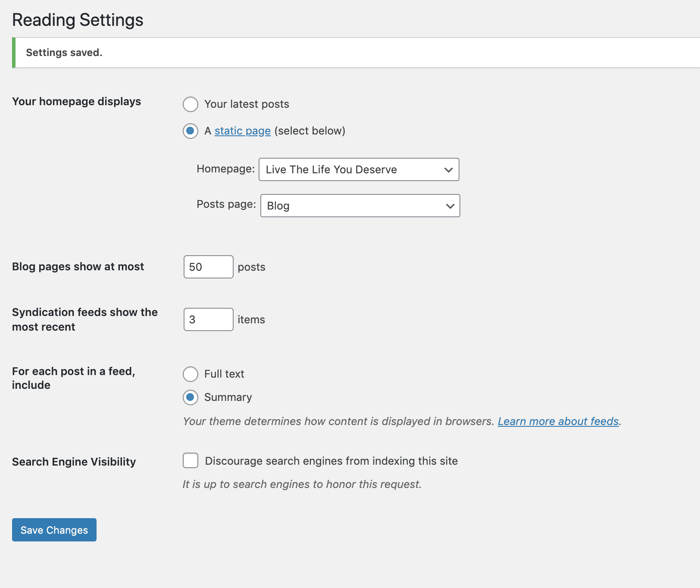Choose 'Summary' for feed posts

(191, 397)
